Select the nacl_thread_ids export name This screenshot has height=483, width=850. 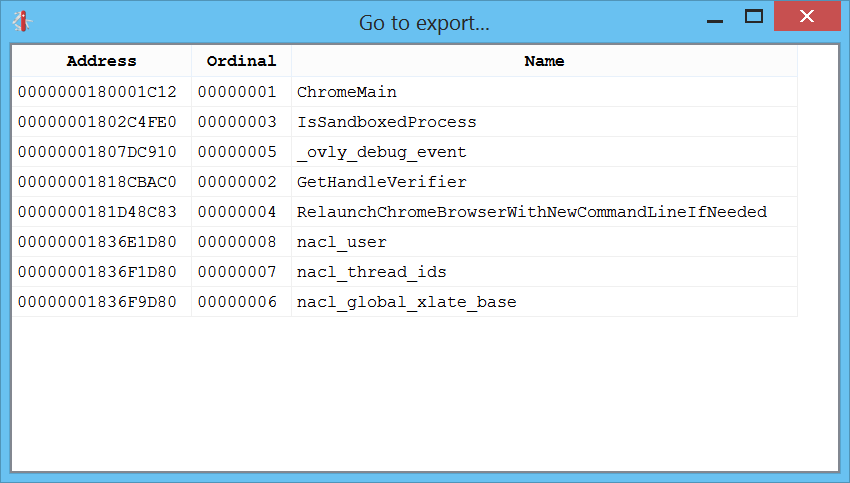pyautogui.click(x=371, y=272)
